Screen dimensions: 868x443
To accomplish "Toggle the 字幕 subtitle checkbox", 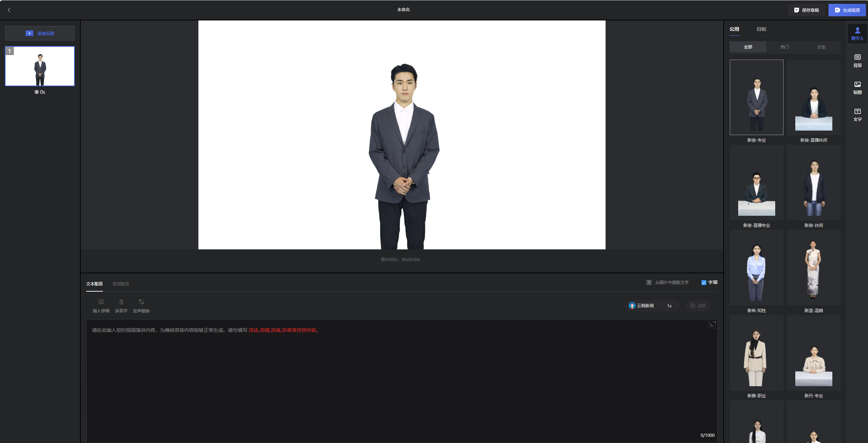I will 704,283.
